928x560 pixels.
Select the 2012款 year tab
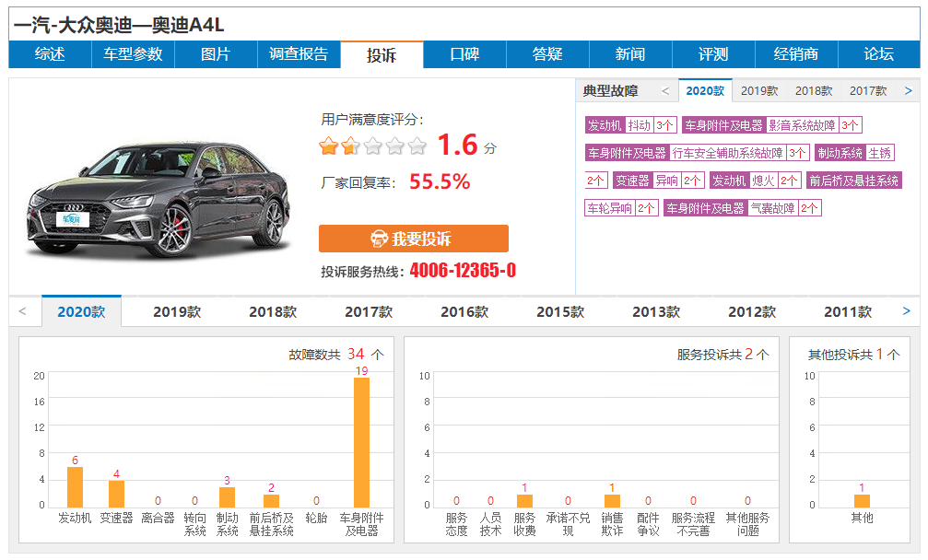pyautogui.click(x=752, y=311)
